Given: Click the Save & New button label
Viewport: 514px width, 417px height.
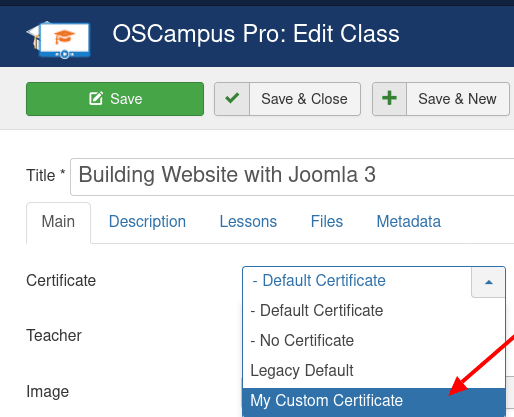Looking at the screenshot, I should coord(457,99).
